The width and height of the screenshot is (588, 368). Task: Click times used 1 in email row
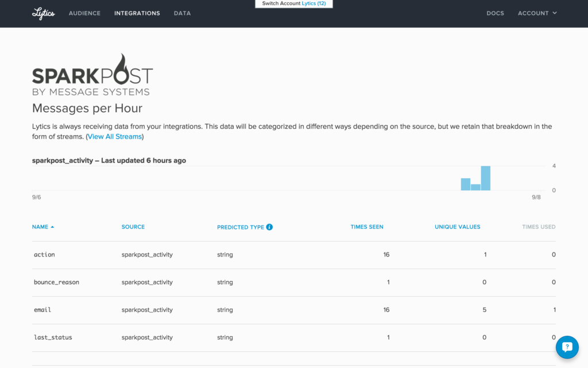point(554,310)
